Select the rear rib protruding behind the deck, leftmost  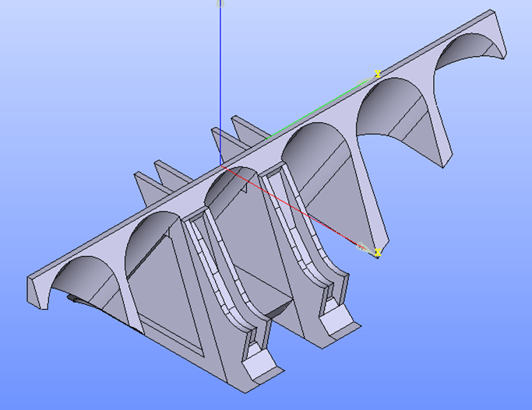pyautogui.click(x=148, y=185)
